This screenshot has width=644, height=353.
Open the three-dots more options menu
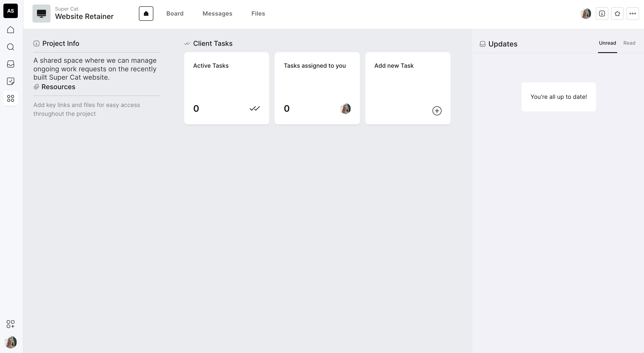click(632, 14)
